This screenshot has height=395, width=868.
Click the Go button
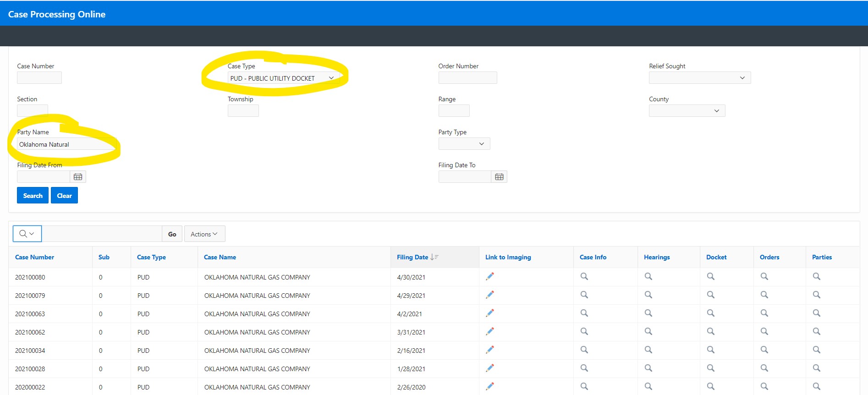coord(172,234)
